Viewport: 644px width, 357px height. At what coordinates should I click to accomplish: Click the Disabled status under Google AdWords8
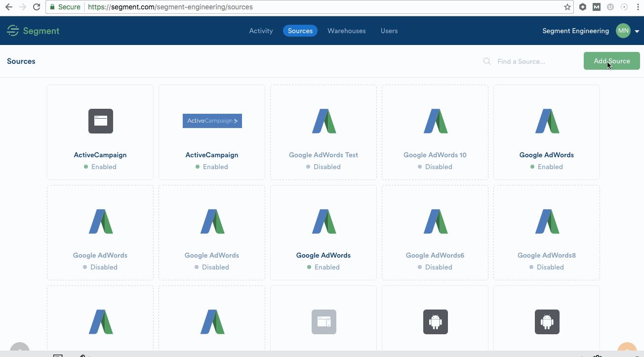click(x=547, y=267)
